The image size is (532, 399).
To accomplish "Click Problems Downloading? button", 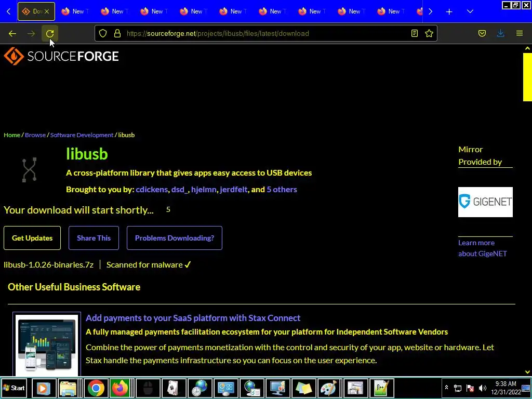I will tap(175, 238).
